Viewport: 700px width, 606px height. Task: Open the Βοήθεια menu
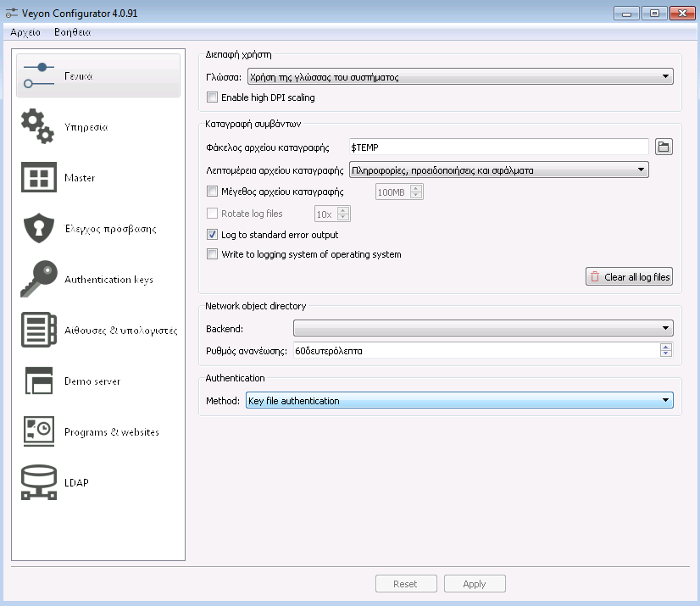click(72, 32)
